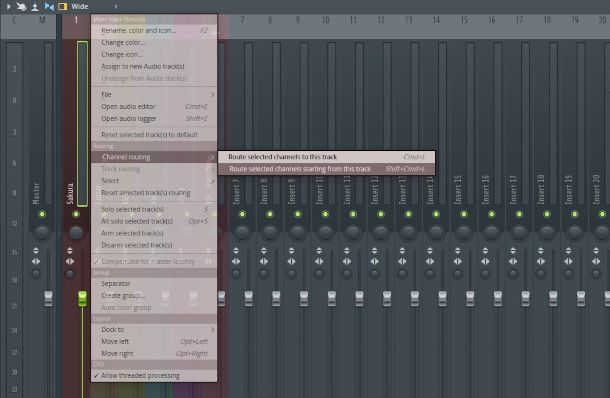Viewport: 610px width, 398px height.
Task: Expand the File submenu
Action: point(154,95)
